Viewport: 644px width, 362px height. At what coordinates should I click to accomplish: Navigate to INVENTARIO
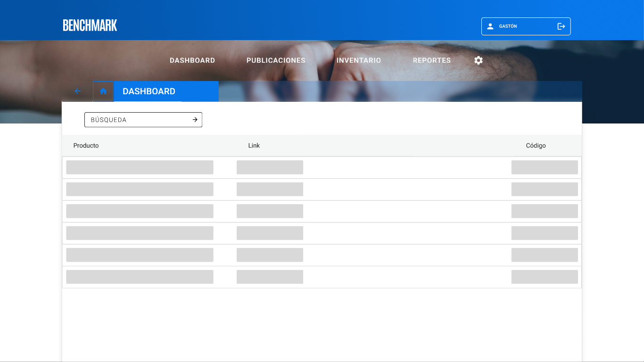359,60
